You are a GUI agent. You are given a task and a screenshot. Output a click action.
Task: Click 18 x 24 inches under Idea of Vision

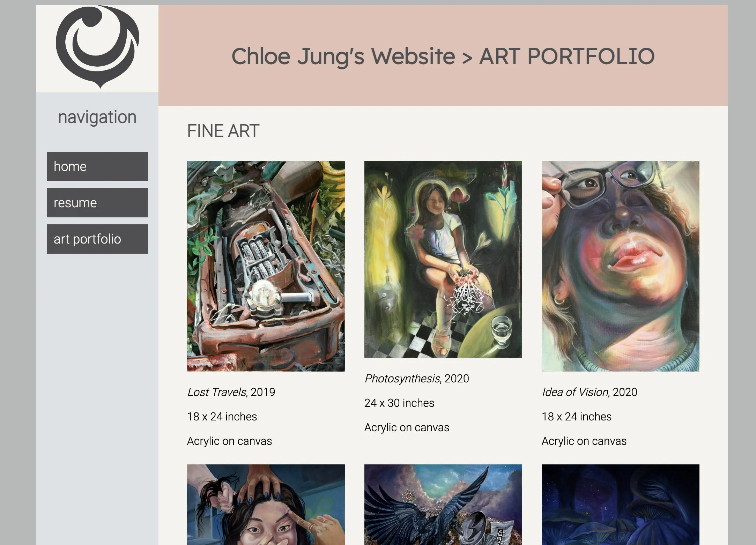[x=577, y=417]
